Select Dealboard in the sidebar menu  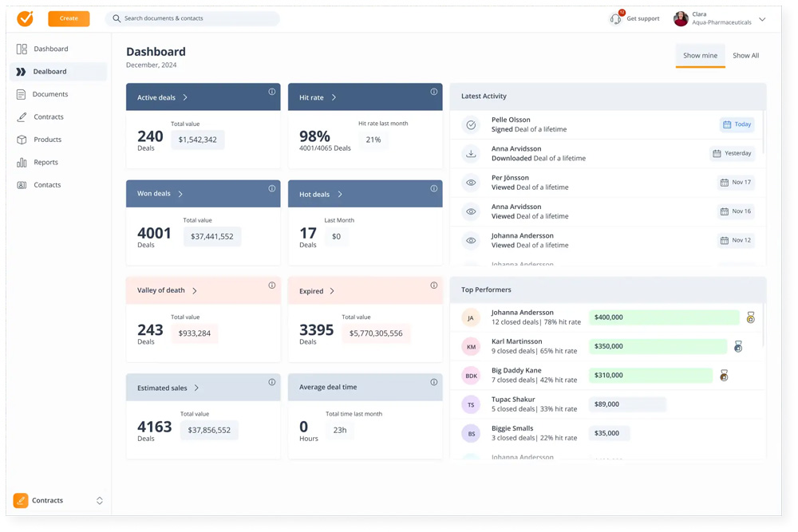pos(49,72)
